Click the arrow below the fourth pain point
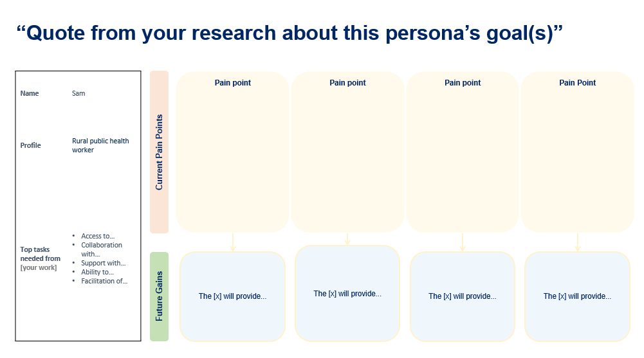This screenshot has width=644, height=358. [578, 242]
